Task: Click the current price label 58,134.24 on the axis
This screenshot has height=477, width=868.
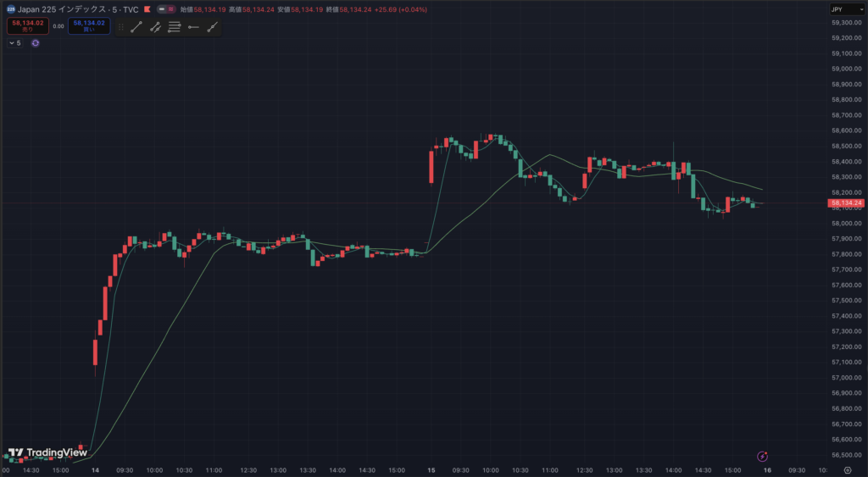Action: tap(847, 203)
